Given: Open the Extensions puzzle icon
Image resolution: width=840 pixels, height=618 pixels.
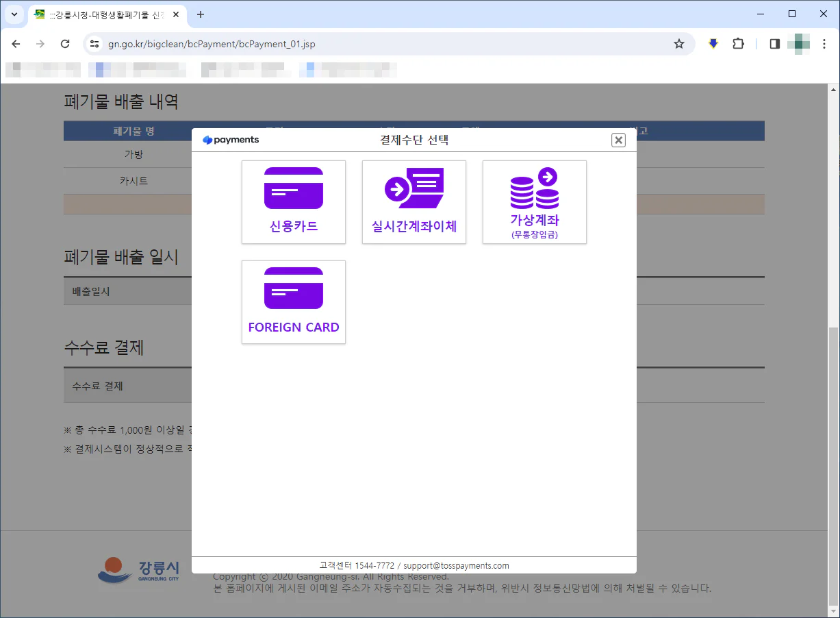Looking at the screenshot, I should pyautogui.click(x=738, y=44).
